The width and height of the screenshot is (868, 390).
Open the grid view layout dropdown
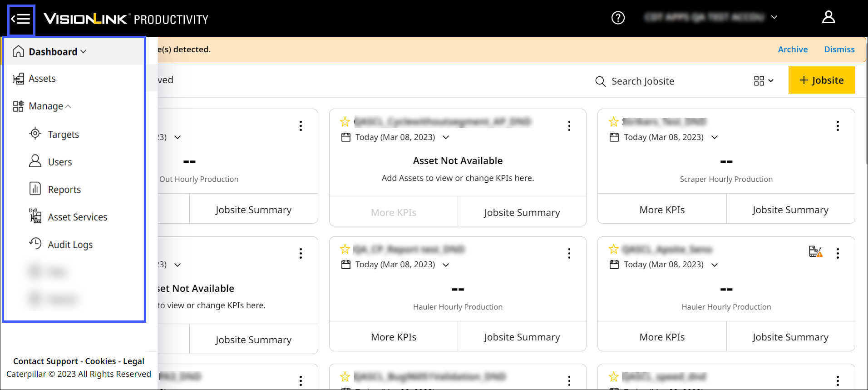pos(764,81)
